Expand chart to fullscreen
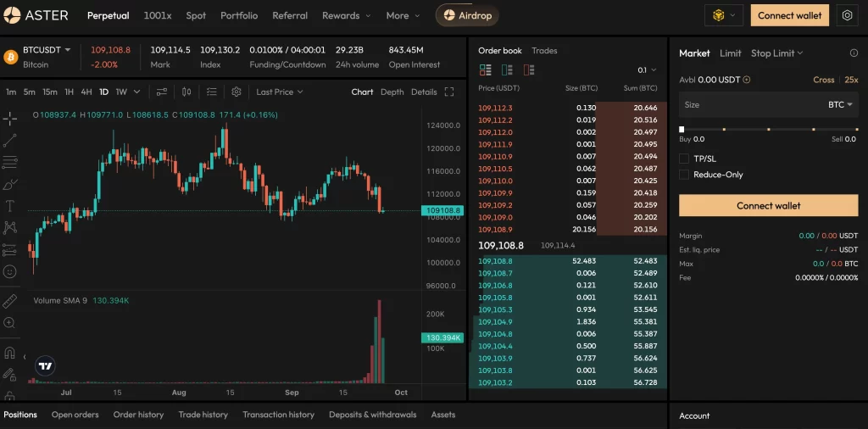Image resolution: width=868 pixels, height=429 pixels. (x=449, y=92)
